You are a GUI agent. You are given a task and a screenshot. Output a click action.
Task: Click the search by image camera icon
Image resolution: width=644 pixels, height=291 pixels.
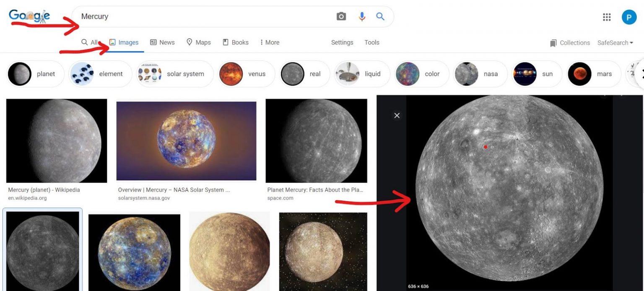341,16
